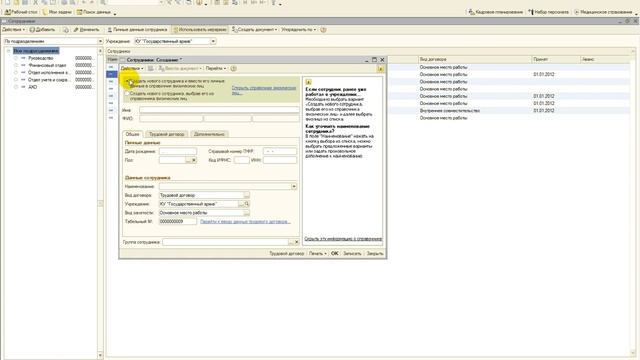Click magnifier icon next to Учреждение field
This screenshot has width=640, height=360.
tap(247, 204)
